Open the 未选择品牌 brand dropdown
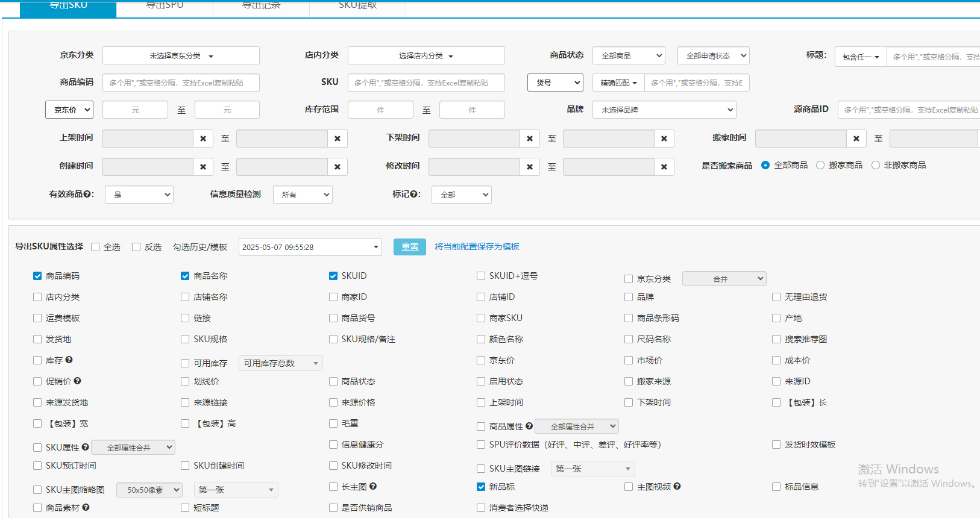The width and height of the screenshot is (980, 518). pos(664,110)
